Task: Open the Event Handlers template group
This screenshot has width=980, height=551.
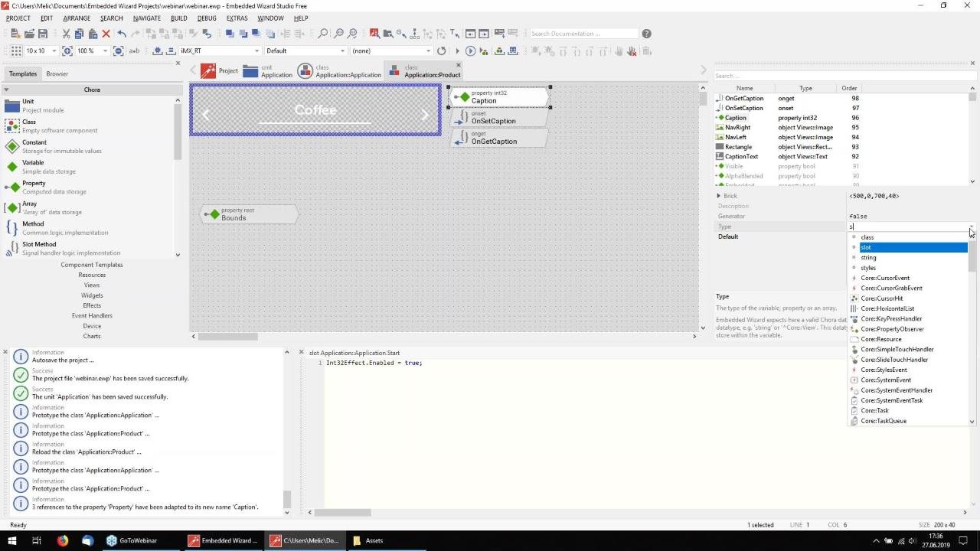Action: [x=92, y=315]
